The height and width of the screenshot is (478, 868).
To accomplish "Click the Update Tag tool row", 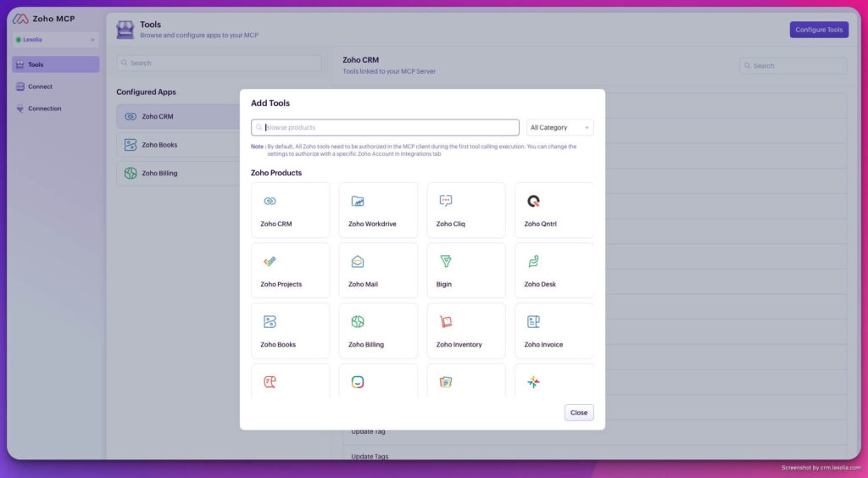I will 594,431.
